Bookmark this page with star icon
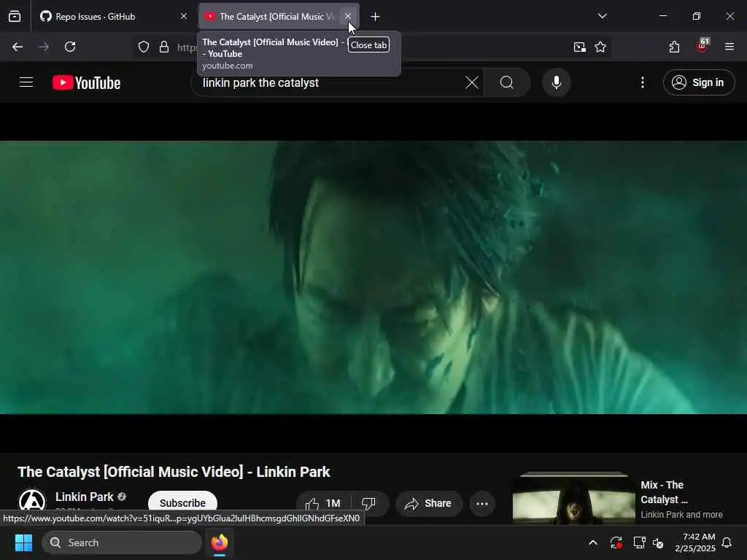 click(x=600, y=47)
